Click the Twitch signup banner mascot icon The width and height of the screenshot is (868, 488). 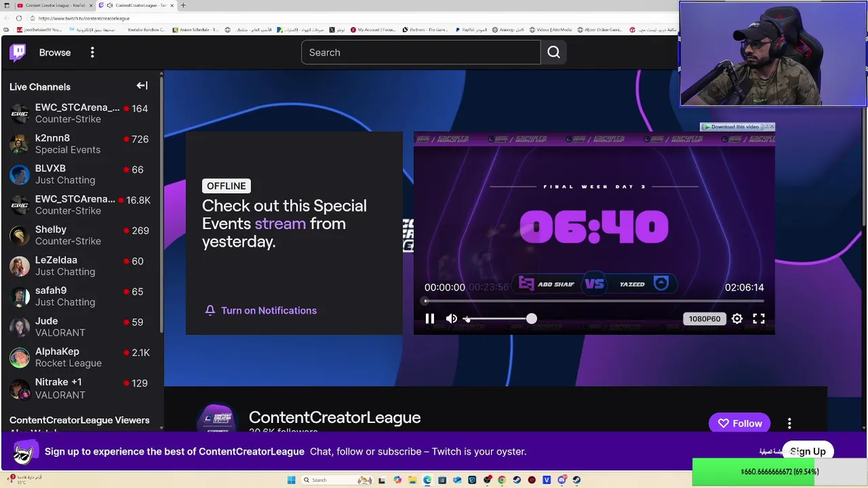24,451
